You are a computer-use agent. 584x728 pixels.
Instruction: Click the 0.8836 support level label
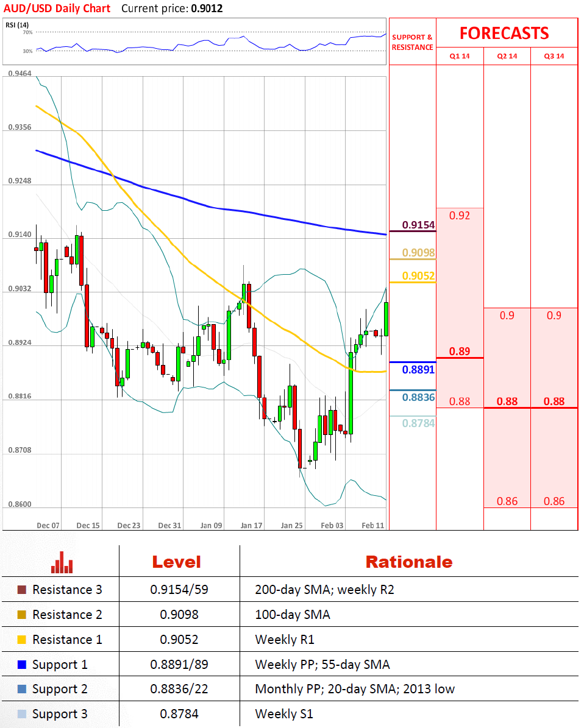[418, 397]
